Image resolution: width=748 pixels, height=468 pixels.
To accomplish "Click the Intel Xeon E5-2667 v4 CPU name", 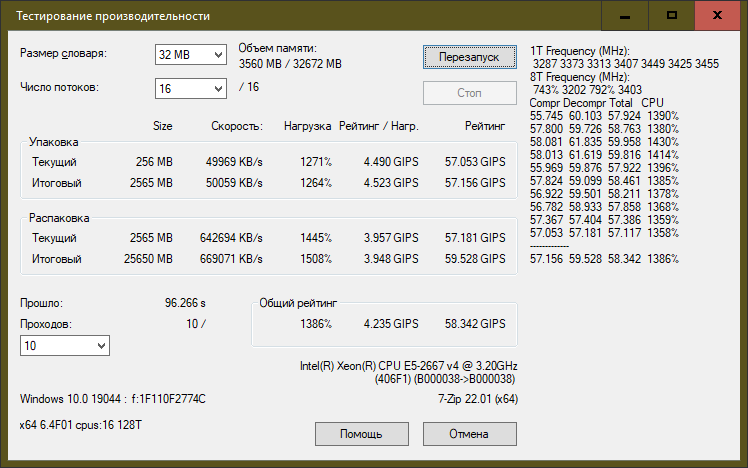I will coord(409,366).
